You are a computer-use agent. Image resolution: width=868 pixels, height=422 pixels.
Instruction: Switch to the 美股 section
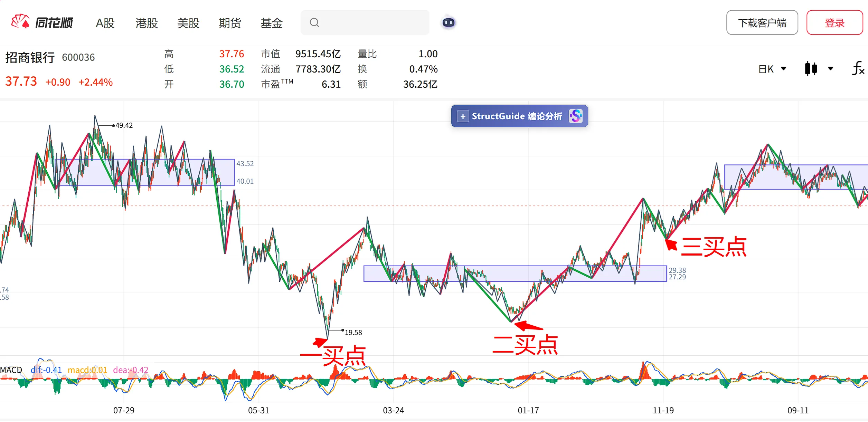[188, 23]
